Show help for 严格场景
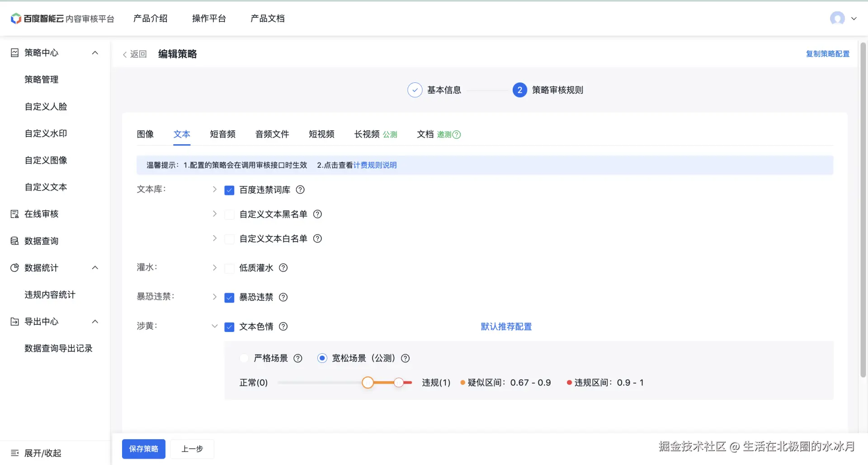 pos(298,358)
